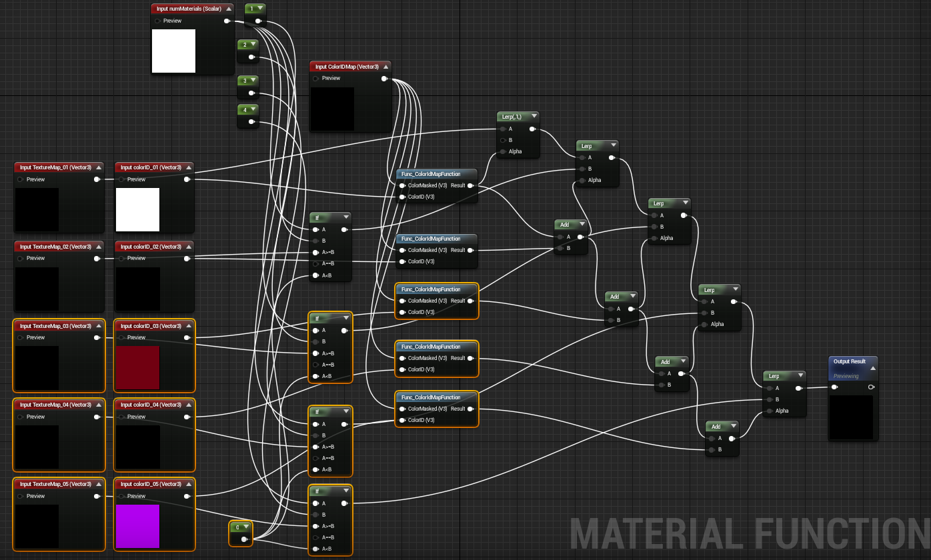Click the TextureMap_03 output pin
931x560 pixels.
click(97, 337)
